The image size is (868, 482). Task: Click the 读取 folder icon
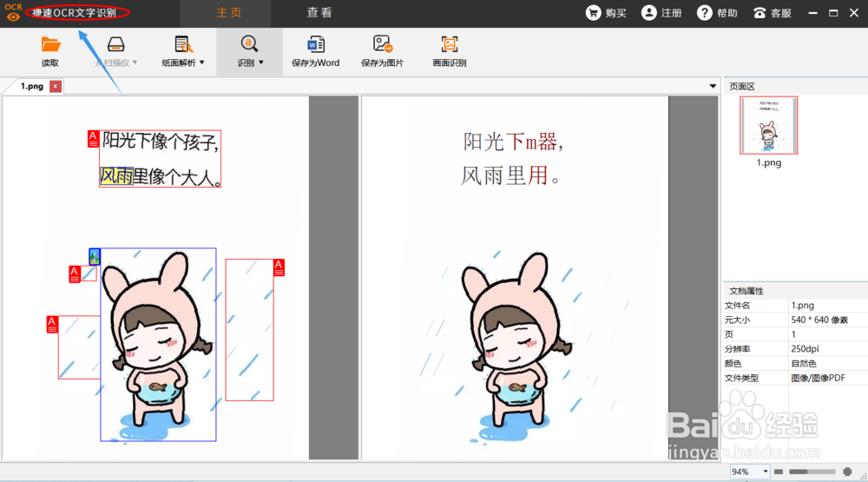pyautogui.click(x=50, y=44)
